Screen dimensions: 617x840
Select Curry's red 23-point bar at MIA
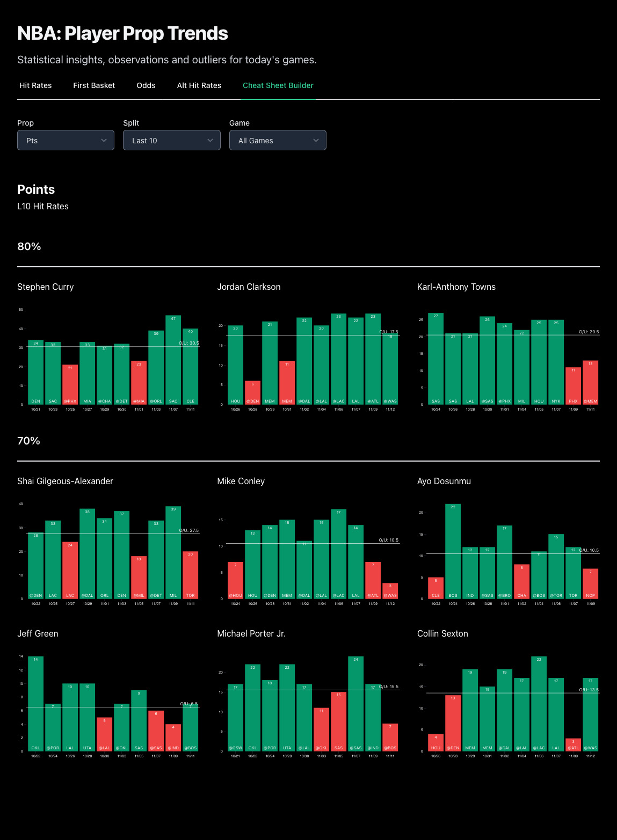(139, 383)
